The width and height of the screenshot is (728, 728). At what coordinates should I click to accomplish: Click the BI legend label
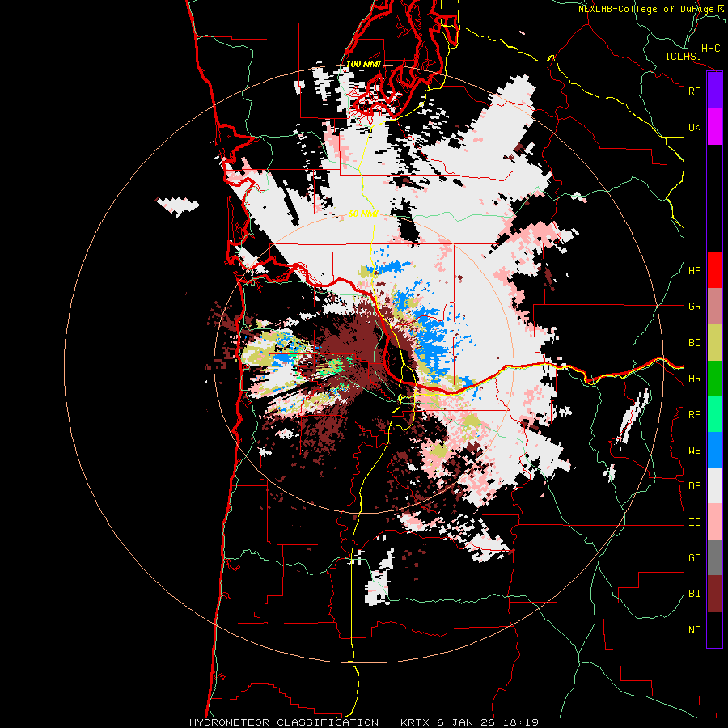694,594
